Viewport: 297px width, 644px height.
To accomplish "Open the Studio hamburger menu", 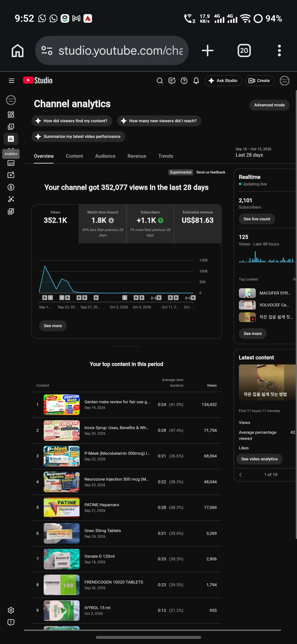I will pos(11,80).
